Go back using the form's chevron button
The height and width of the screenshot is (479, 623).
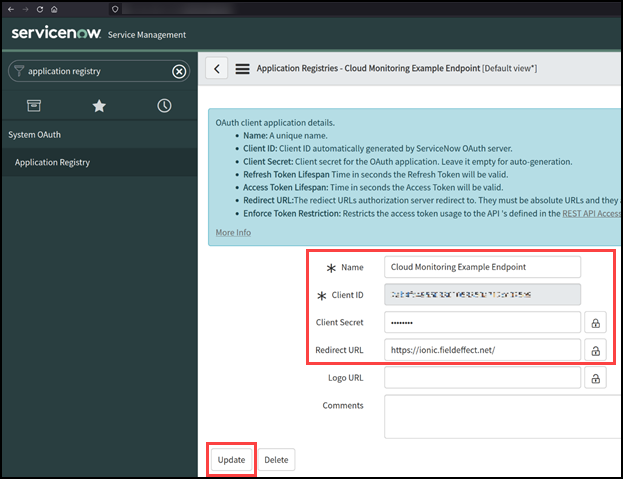pos(217,69)
